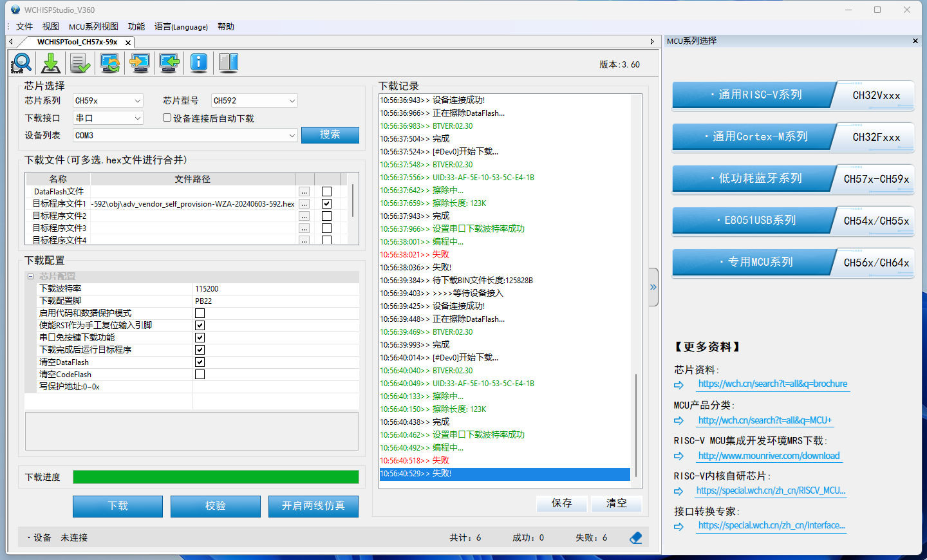The height and width of the screenshot is (560, 927).
Task: Open the 芯片系列 CH59x dropdown
Action: pyautogui.click(x=108, y=100)
